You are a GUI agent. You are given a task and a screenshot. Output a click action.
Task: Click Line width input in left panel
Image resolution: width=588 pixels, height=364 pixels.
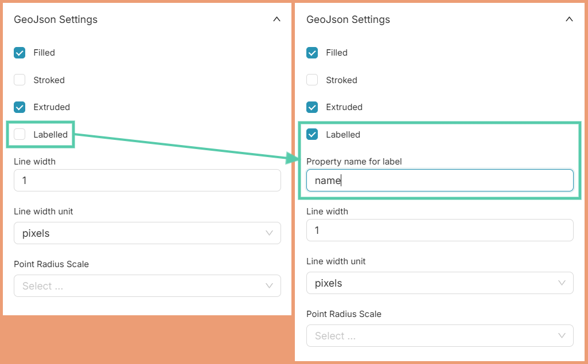[147, 181]
